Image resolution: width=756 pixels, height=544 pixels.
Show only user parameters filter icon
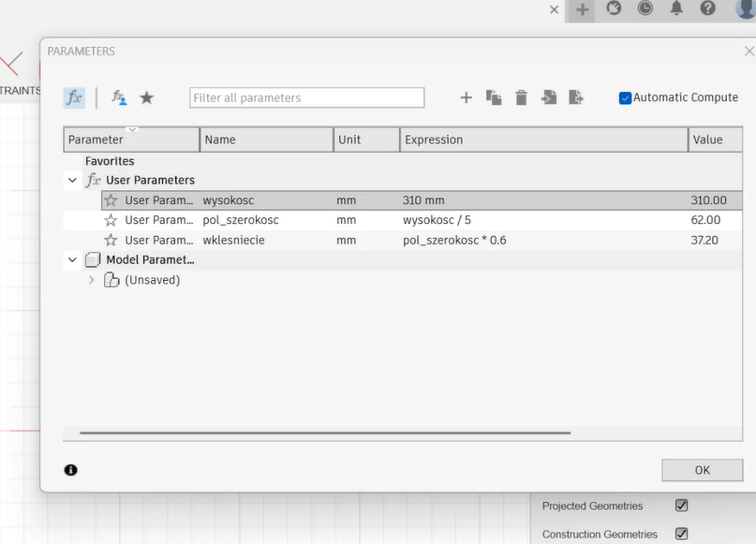[119, 97]
